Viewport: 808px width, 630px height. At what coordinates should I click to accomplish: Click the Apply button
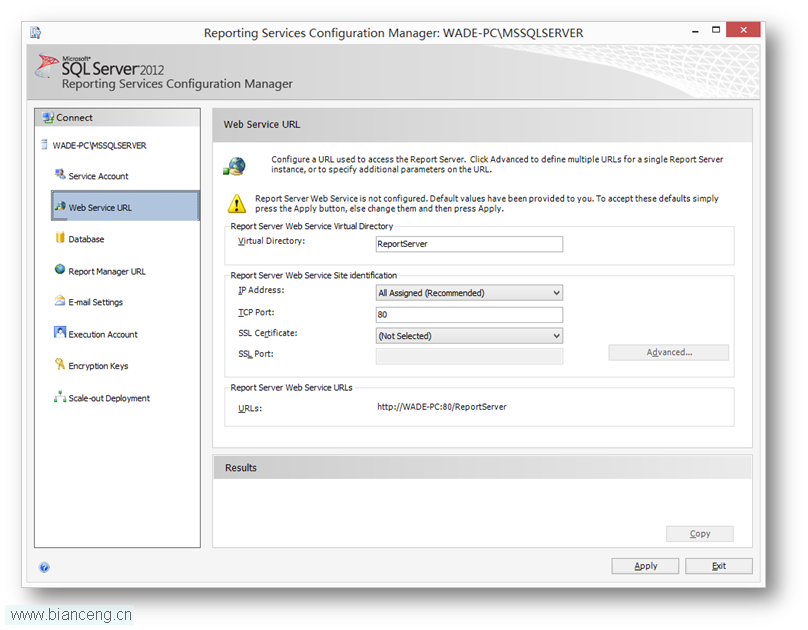[x=645, y=566]
